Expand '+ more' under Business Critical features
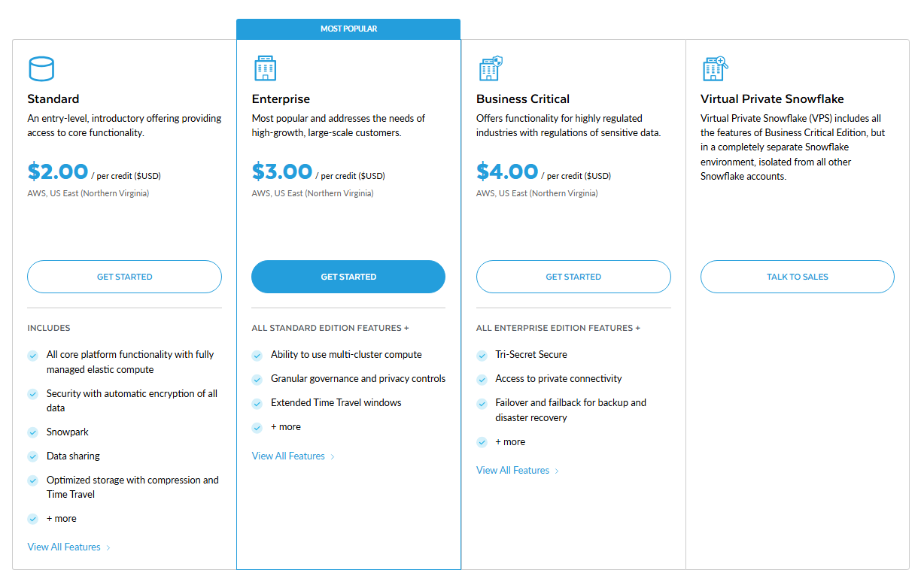924x582 pixels. [510, 442]
